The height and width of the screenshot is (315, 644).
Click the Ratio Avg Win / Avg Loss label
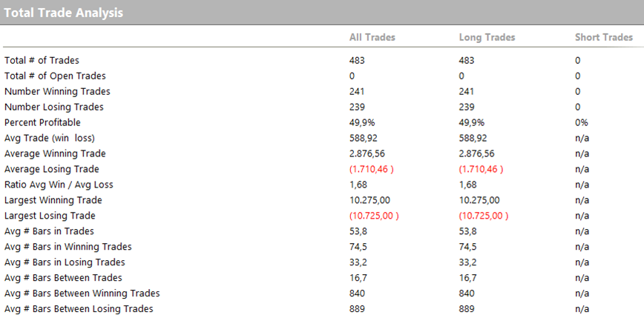click(x=59, y=185)
